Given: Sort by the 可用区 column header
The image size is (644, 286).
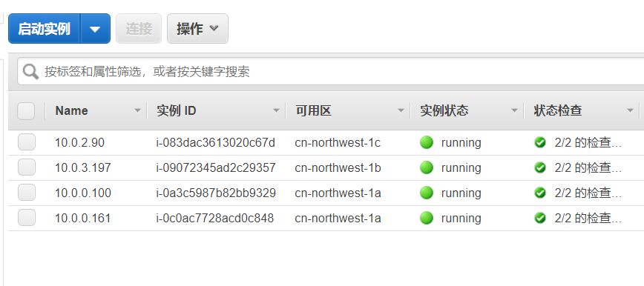Looking at the screenshot, I should coord(313,111).
